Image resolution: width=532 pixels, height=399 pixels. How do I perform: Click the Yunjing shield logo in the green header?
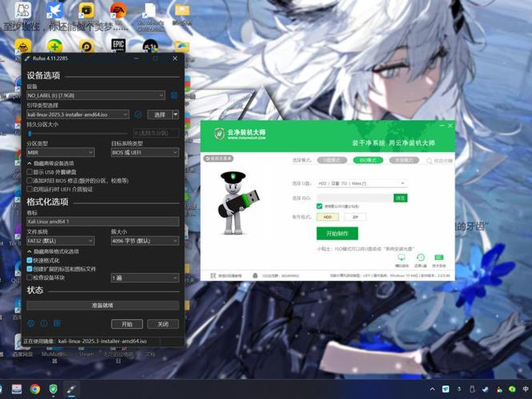tap(219, 134)
